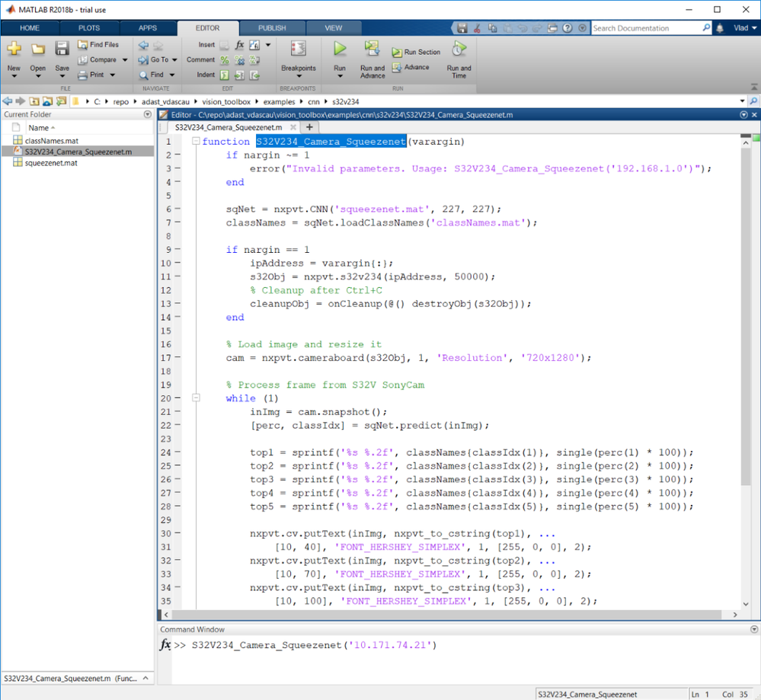This screenshot has width=761, height=700.
Task: Collapse the toolstrip with minimize arrow
Action: pyautogui.click(x=753, y=87)
